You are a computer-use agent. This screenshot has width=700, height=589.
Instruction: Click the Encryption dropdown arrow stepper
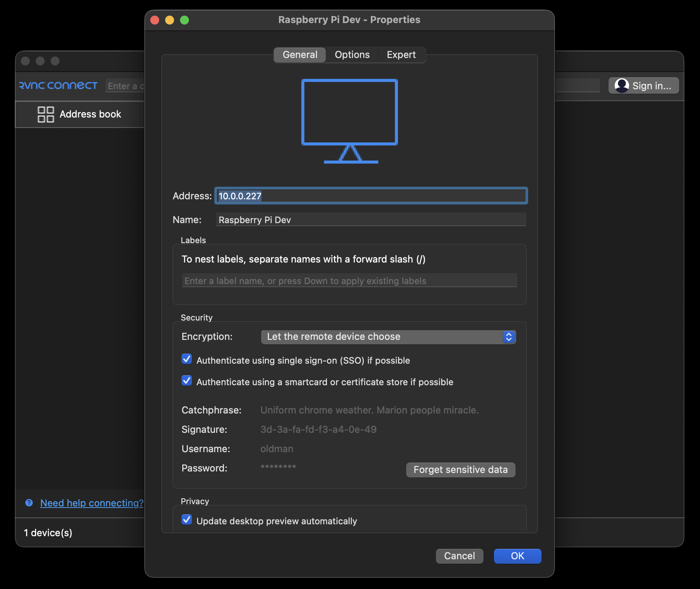click(508, 337)
